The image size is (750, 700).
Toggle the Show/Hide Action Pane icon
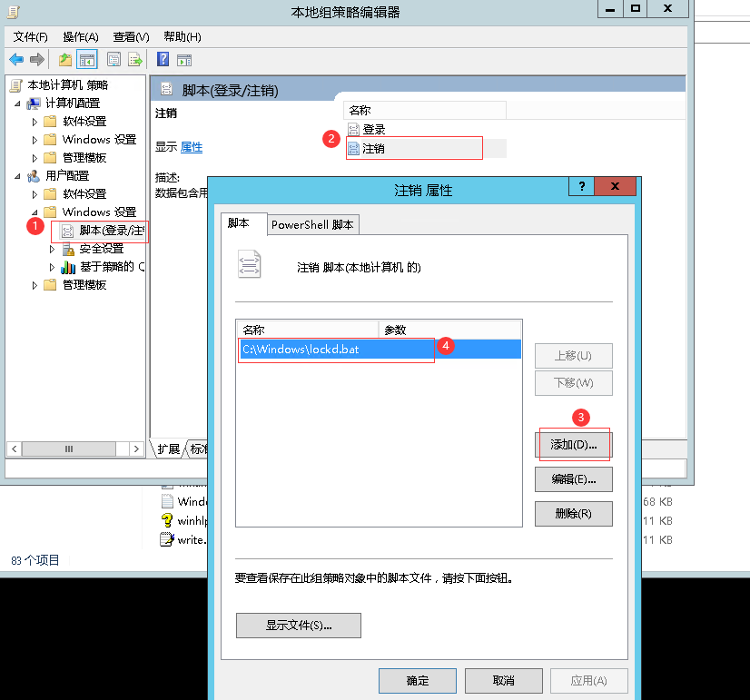[x=184, y=60]
